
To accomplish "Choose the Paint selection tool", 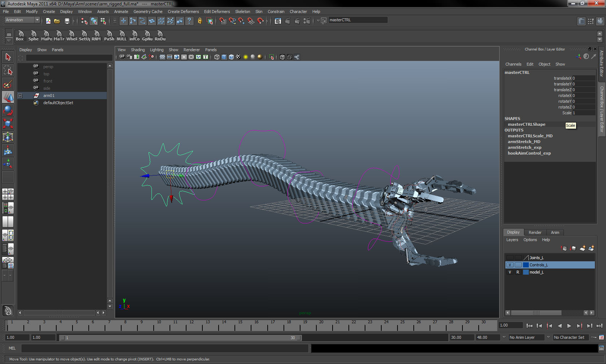I will click(8, 84).
